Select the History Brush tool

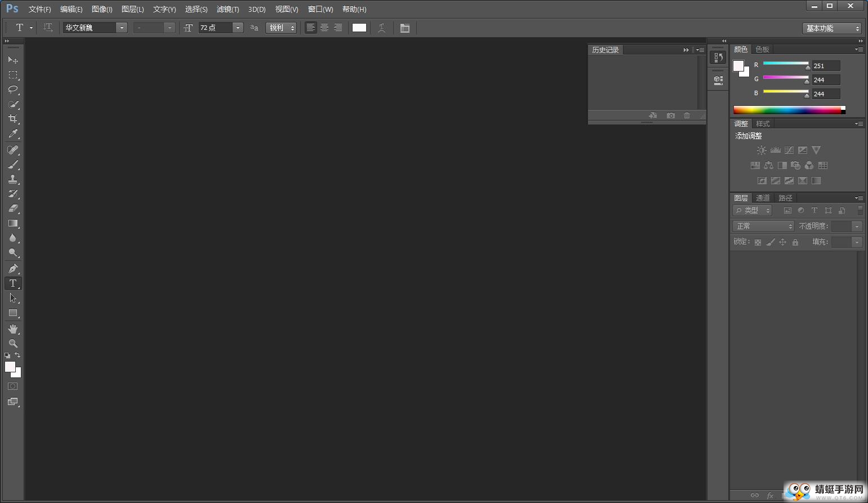coord(13,194)
